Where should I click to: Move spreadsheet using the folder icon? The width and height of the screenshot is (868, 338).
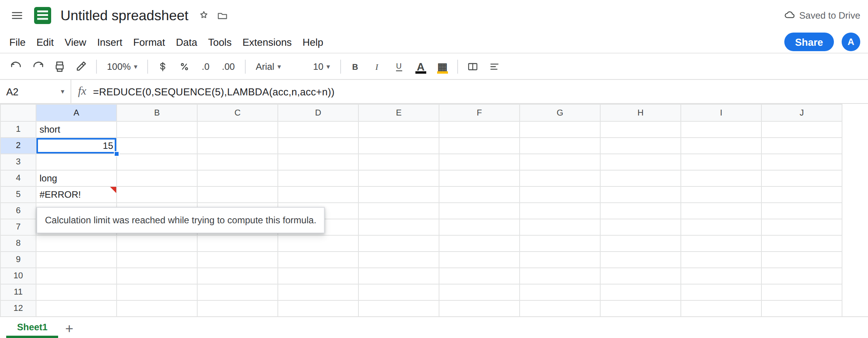pos(222,16)
